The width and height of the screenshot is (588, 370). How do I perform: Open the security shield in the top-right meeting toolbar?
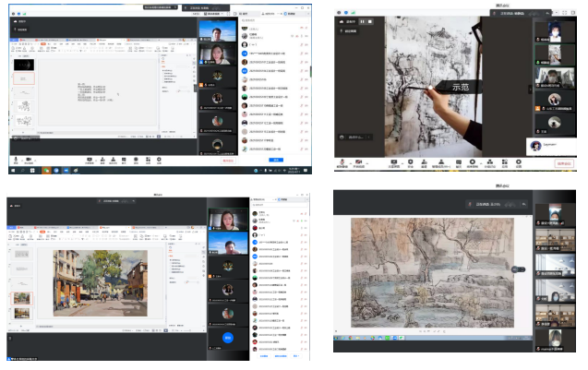pyautogui.click(x=410, y=163)
